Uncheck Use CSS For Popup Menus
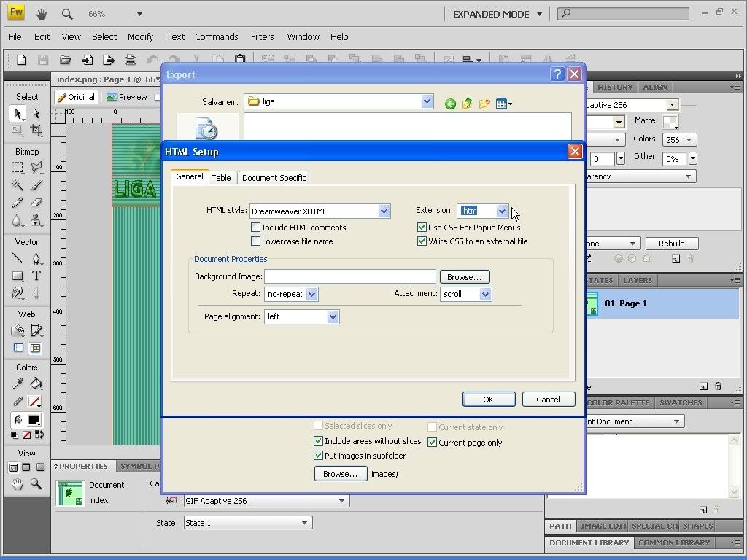Screen dimensions: 747x560 pyautogui.click(x=422, y=227)
